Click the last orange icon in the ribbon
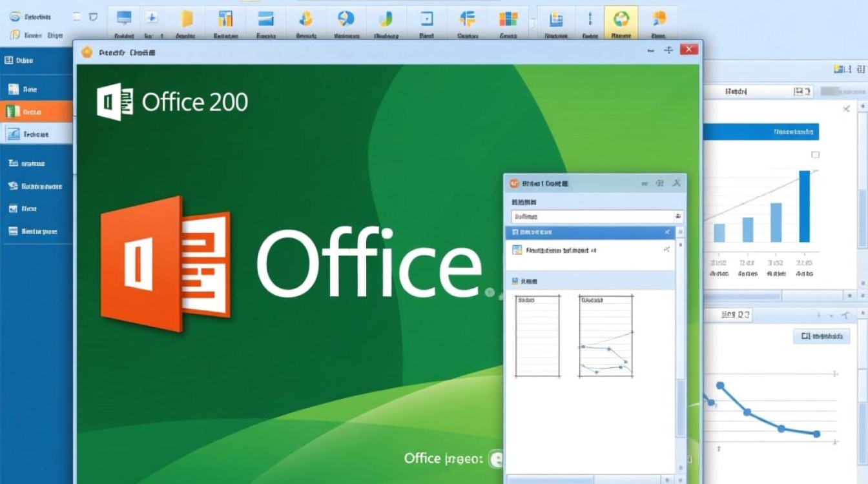The width and height of the screenshot is (868, 484). point(659,18)
